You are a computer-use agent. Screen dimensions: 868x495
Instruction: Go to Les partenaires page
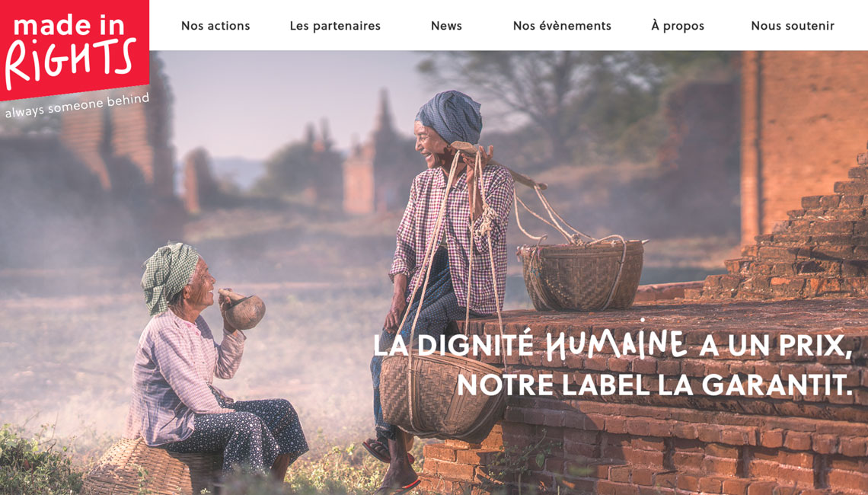point(335,26)
